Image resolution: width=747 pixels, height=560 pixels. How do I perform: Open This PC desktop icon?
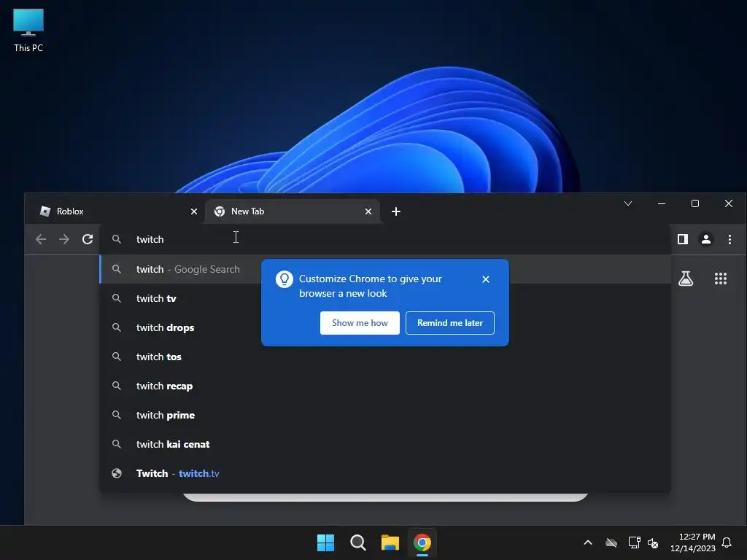pos(28,30)
